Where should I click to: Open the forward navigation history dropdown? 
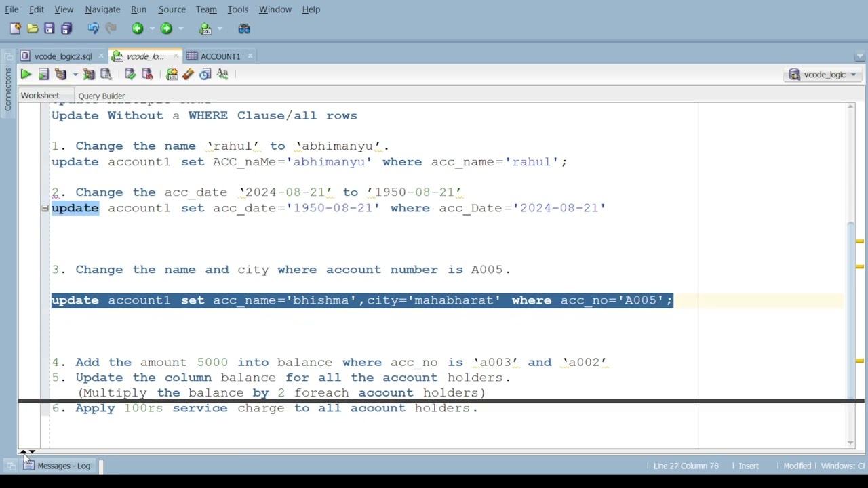180,28
